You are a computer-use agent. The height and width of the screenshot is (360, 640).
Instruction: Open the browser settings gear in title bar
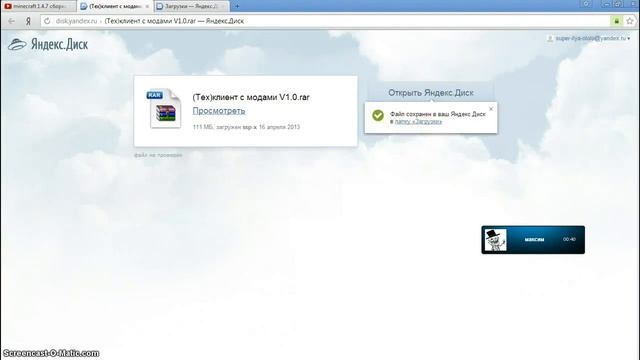coord(587,4)
